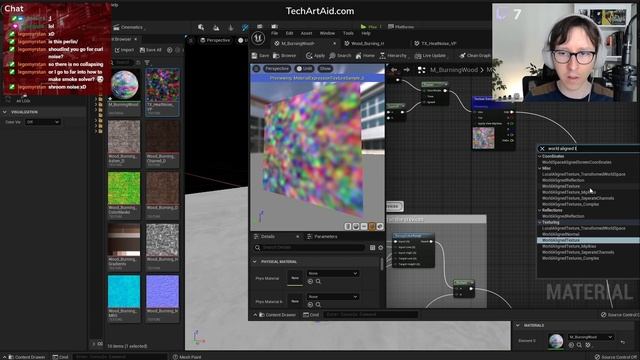Switch to the Parameters panel tab
Image resolution: width=640 pixels, height=360 pixels.
[x=322, y=237]
